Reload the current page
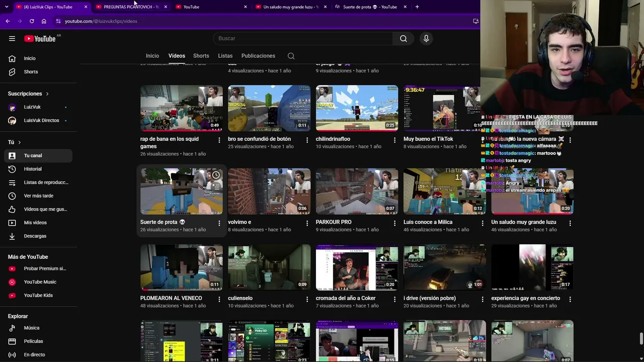The width and height of the screenshot is (644, 362). coord(32,21)
